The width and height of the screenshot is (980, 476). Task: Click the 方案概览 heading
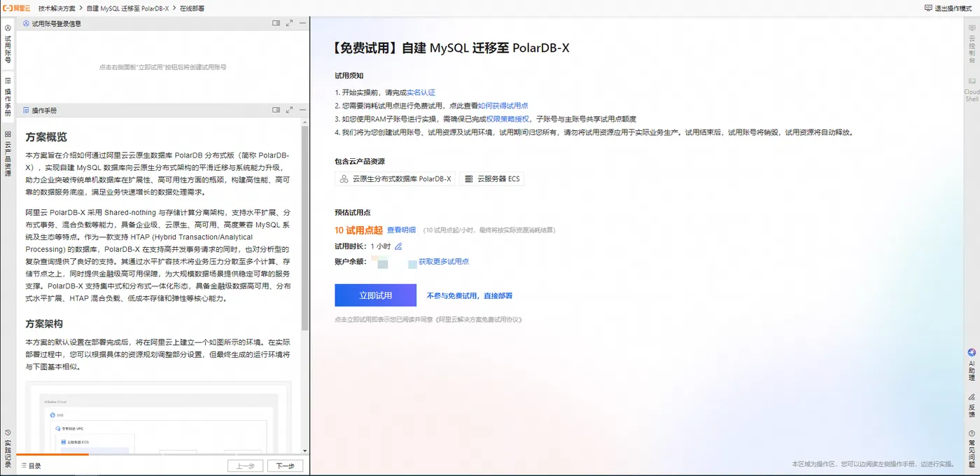[46, 137]
